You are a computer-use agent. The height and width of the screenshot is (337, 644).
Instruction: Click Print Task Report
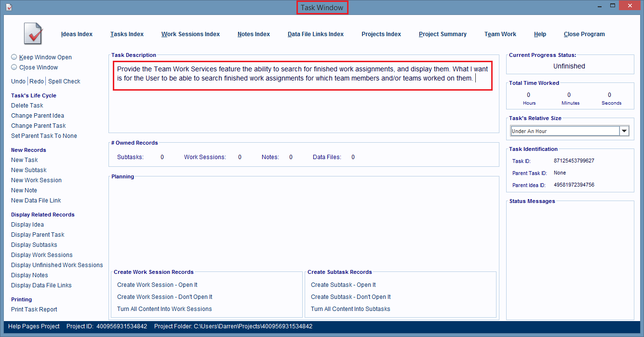(x=34, y=310)
